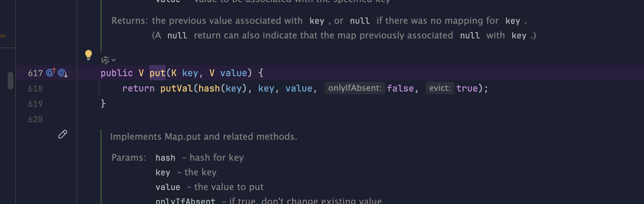Click the evict: inlay hint
644x204 pixels.
440,88
